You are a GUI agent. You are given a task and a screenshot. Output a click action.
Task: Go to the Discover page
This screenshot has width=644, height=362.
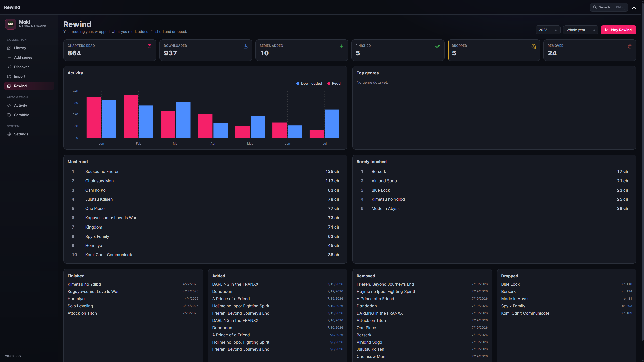(29, 67)
